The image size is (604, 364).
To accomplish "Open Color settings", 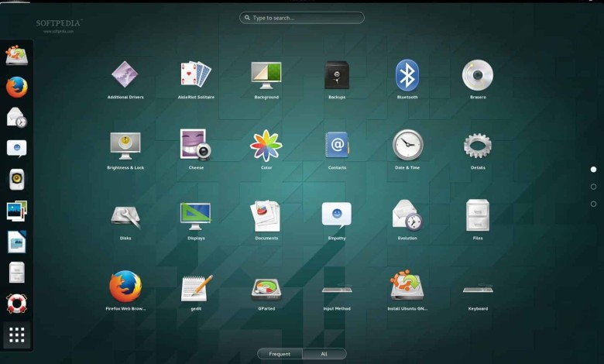I will coord(266,146).
